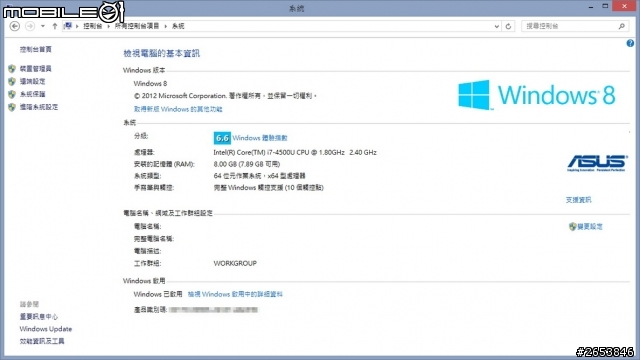
Task: Select 所有控制台項目 breadcrumb
Action: click(x=137, y=26)
